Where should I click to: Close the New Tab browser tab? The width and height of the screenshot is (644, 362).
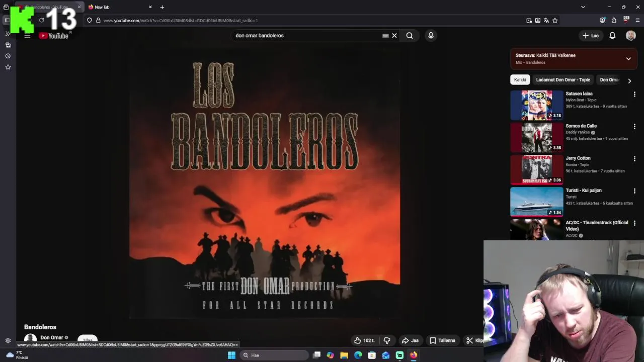tap(150, 7)
